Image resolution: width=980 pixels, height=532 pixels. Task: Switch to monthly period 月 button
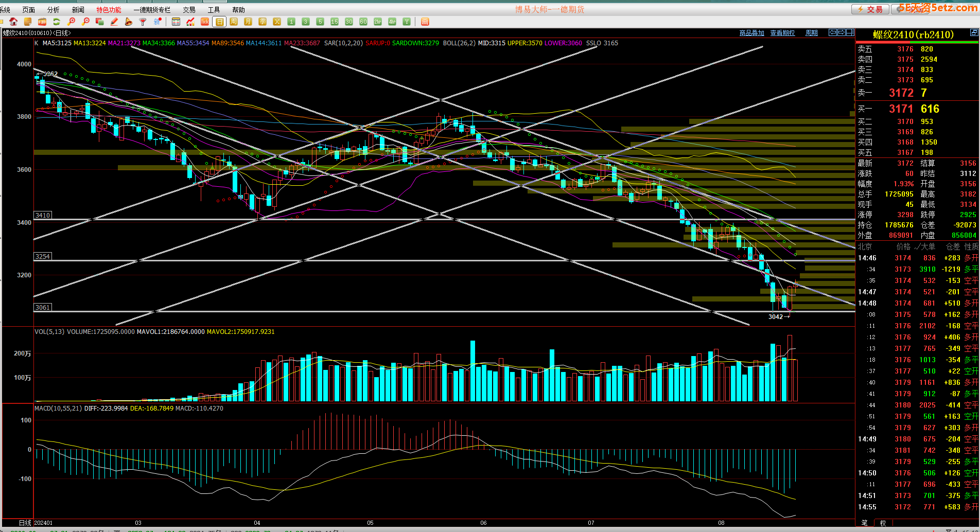[x=248, y=22]
